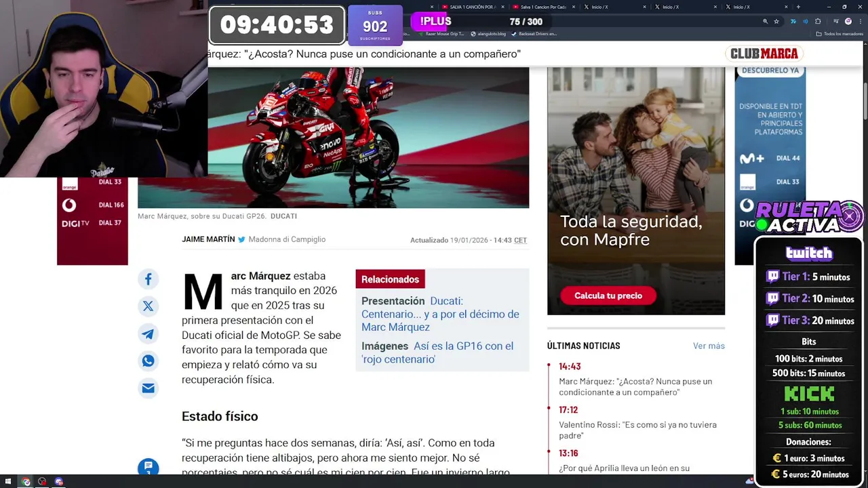The image size is (868, 488).
Task: Open a new browser tab
Action: coord(799,7)
